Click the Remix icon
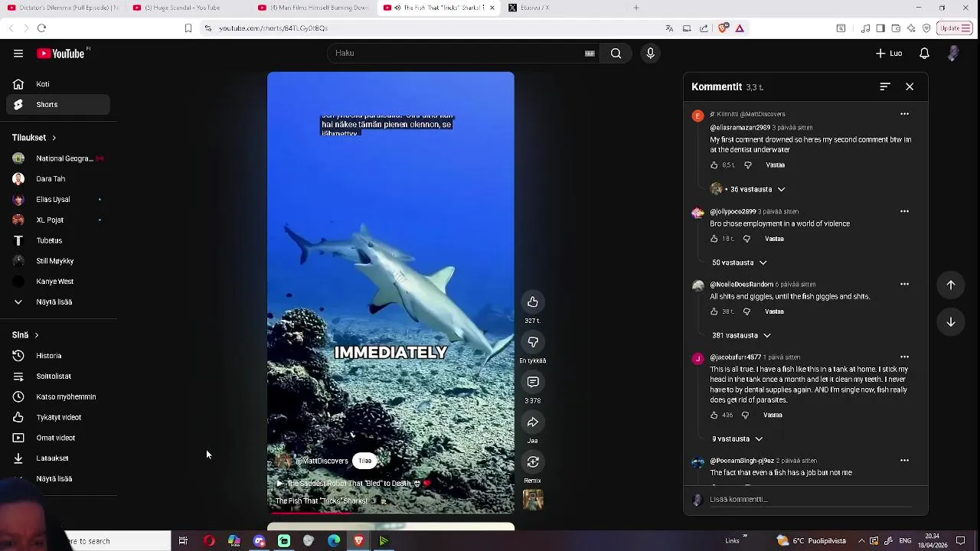 pos(533,462)
